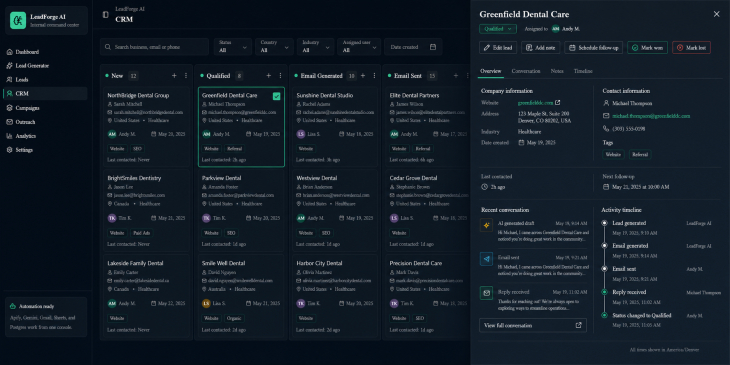This screenshot has height=365, width=730.
Task: Click the AM avatar beside Assigned to
Action: coord(555,29)
